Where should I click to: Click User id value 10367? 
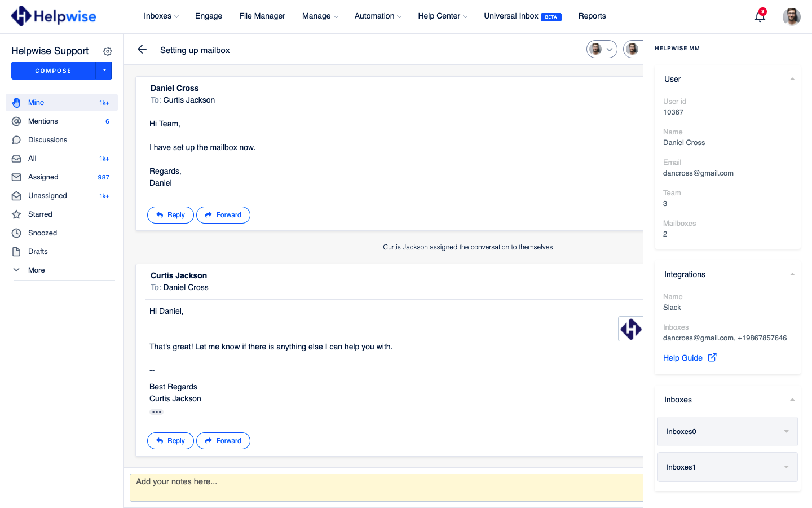tap(673, 112)
